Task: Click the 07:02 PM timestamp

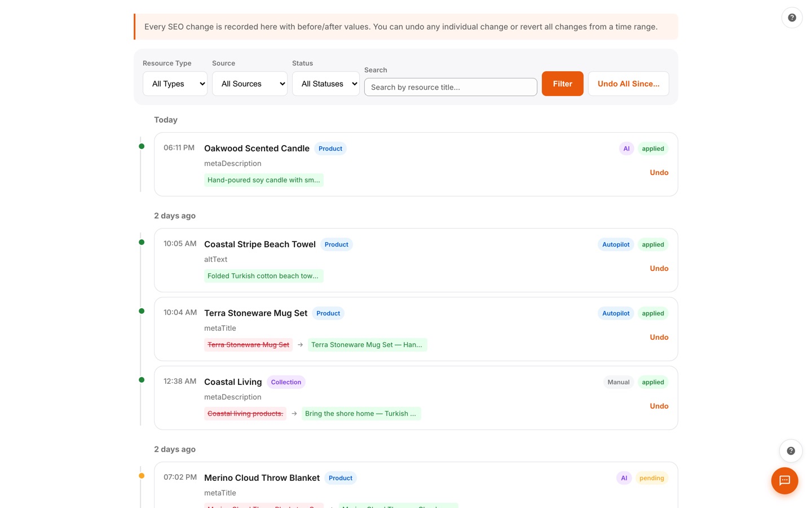Action: tap(180, 478)
